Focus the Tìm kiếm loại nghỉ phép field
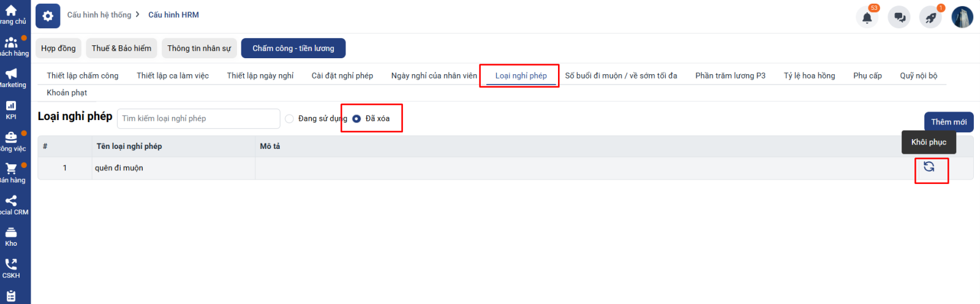Screen dimensions: 980x304 click(x=198, y=119)
